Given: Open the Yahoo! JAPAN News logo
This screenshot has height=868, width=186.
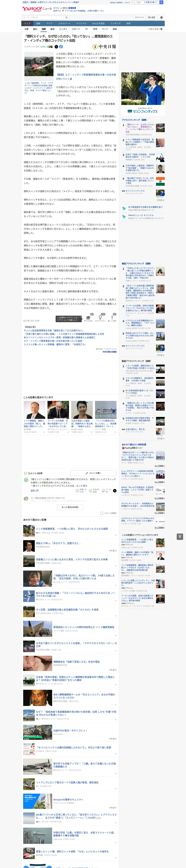Looking at the screenshot, I should [37, 9].
